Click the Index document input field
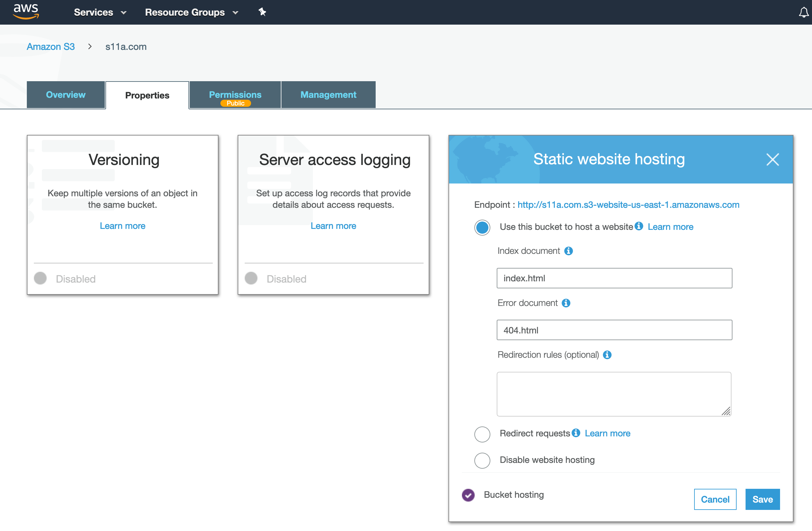This screenshot has height=531, width=812. click(614, 278)
